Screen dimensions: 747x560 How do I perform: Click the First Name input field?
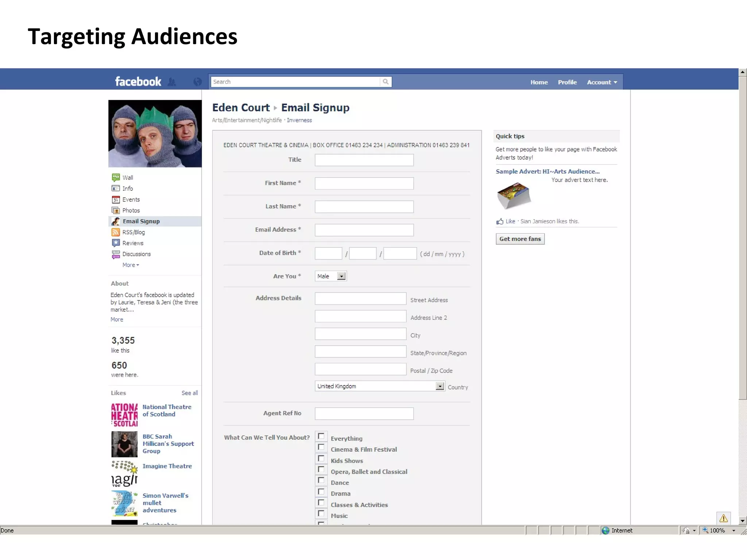coord(364,183)
